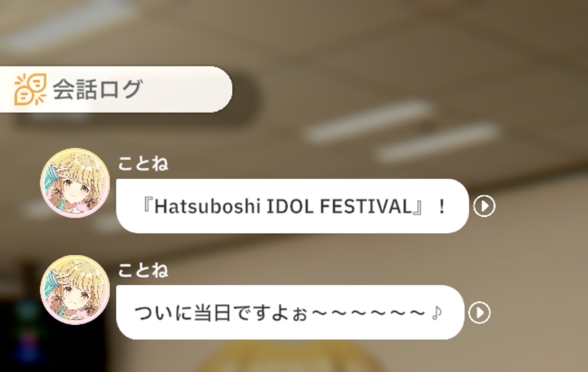Click the ことね name above the second bubble
The width and height of the screenshot is (588, 372).
tap(143, 271)
